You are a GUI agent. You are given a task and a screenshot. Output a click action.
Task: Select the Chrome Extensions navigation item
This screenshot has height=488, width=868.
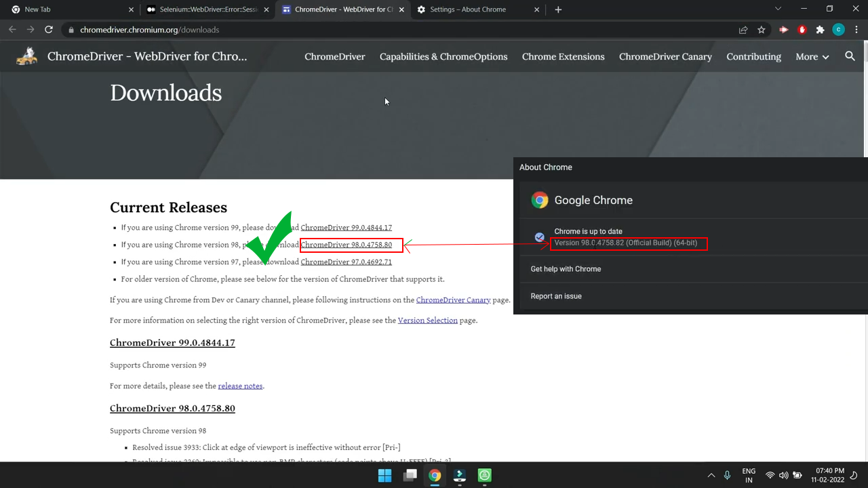coord(563,57)
